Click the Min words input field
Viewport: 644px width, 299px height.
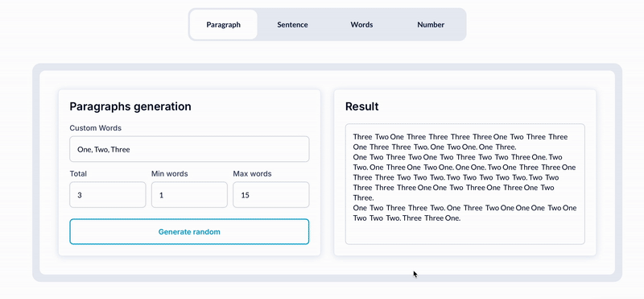click(x=189, y=195)
